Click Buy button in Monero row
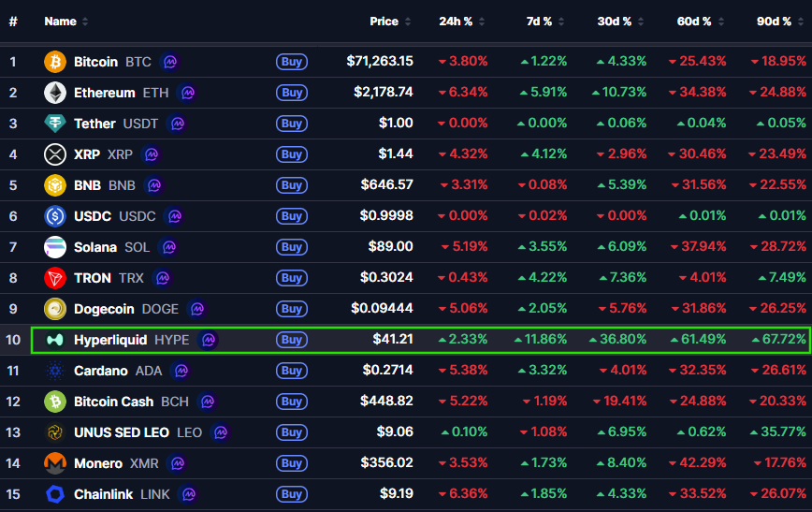Viewport: 812px width, 512px height. click(292, 463)
